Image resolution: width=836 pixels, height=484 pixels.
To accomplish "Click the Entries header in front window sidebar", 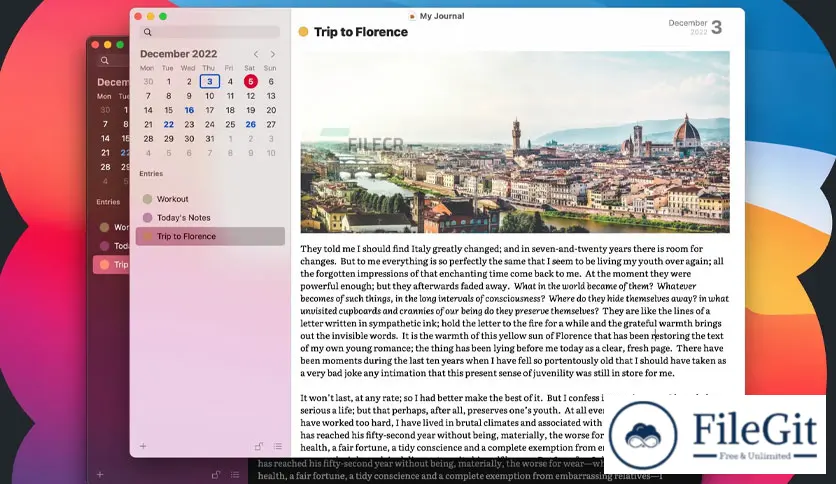I will coord(151,174).
